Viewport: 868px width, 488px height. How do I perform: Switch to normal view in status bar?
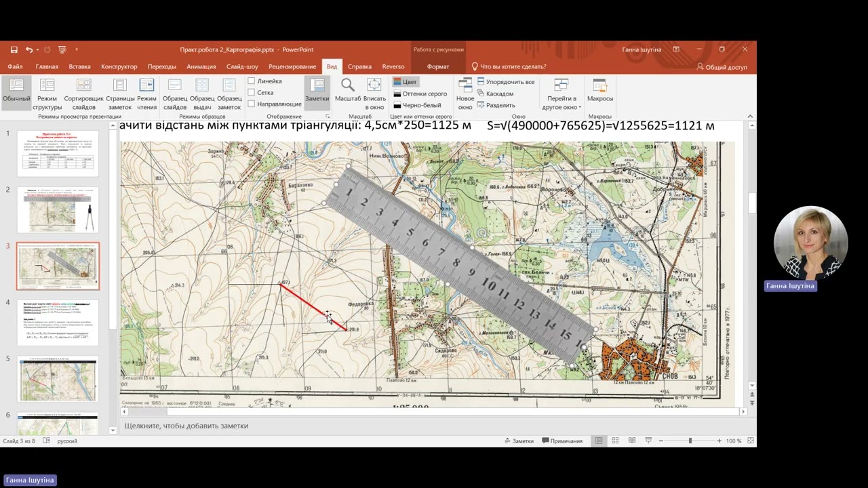[599, 441]
